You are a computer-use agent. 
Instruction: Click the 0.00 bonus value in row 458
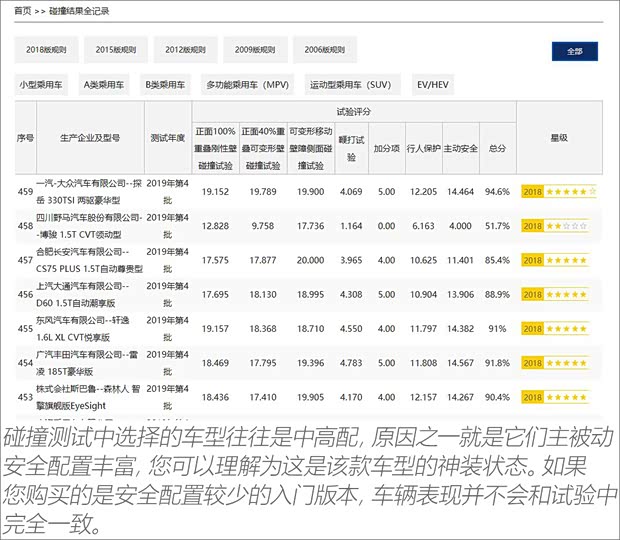click(x=387, y=226)
